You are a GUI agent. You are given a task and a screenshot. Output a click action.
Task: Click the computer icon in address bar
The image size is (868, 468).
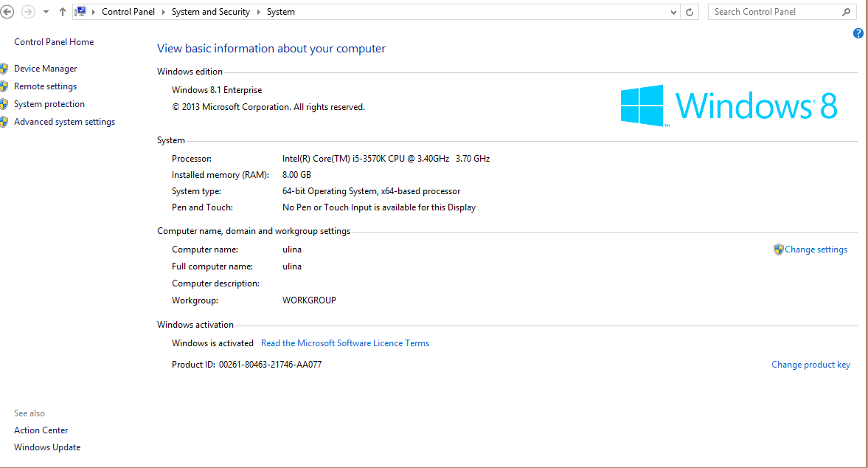(81, 12)
